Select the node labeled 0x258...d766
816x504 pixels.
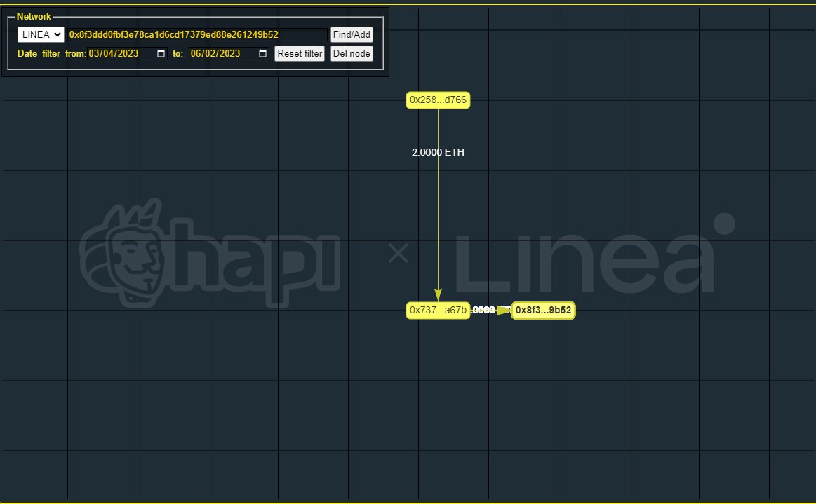click(x=438, y=100)
